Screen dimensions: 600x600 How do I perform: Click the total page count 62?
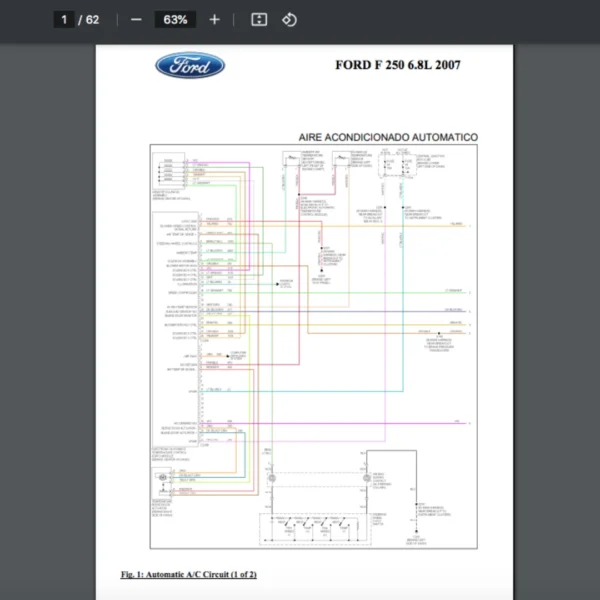pyautogui.click(x=92, y=20)
